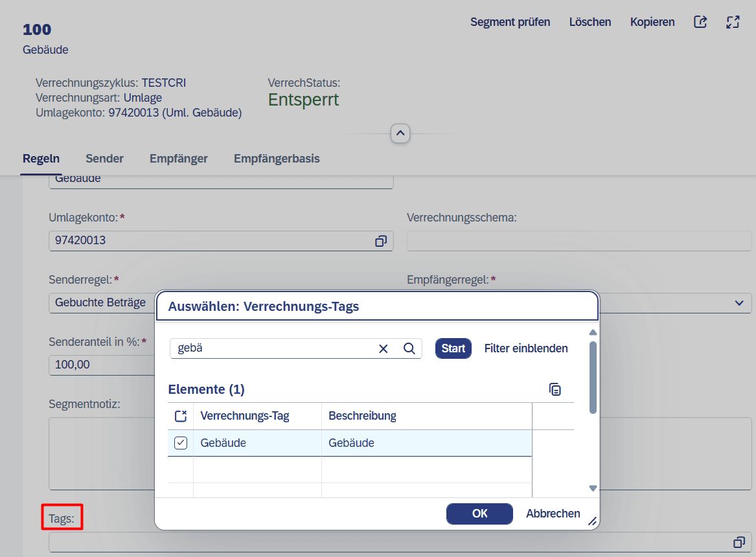Click dialog title Auswählen: Verrechnungs-Tags
Viewport: 756px width, 557px height.
[264, 306]
